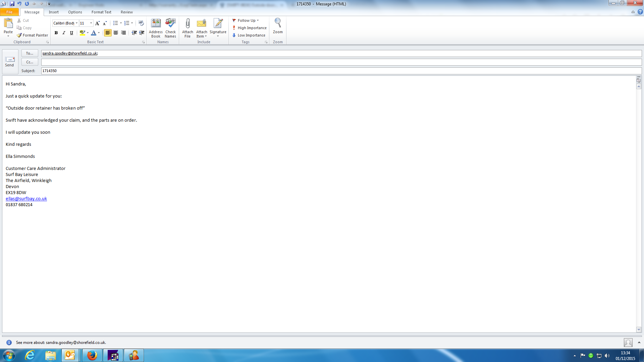Toggle italic formatting
The width and height of the screenshot is (644, 362).
pyautogui.click(x=64, y=33)
